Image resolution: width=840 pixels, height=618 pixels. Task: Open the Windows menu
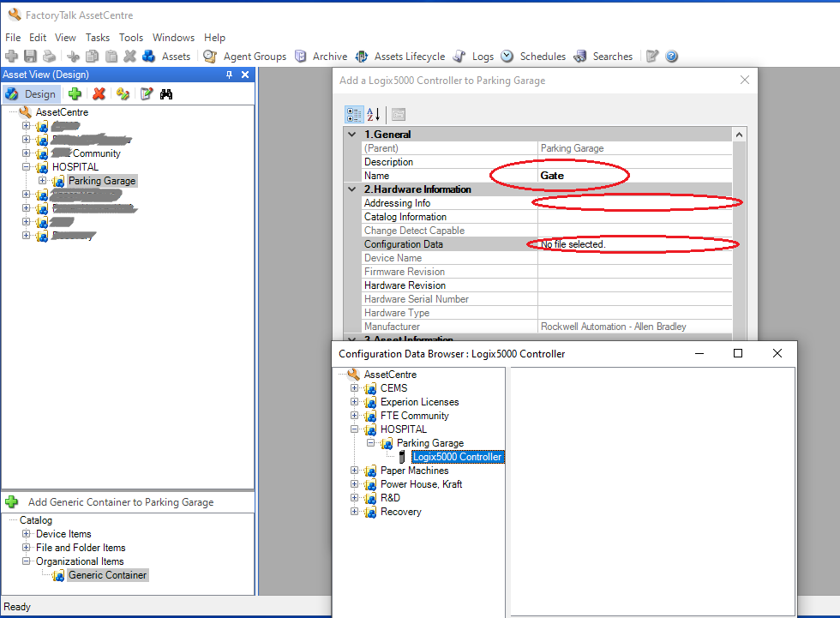tap(173, 38)
